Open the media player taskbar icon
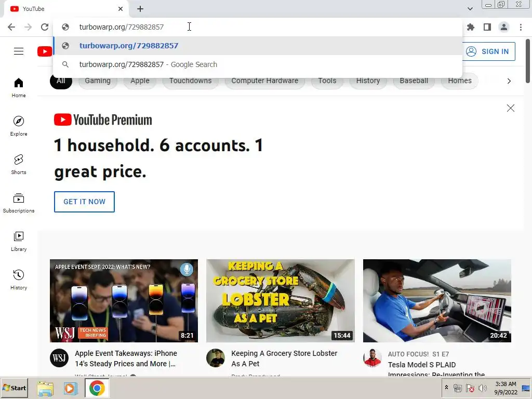 [71, 389]
